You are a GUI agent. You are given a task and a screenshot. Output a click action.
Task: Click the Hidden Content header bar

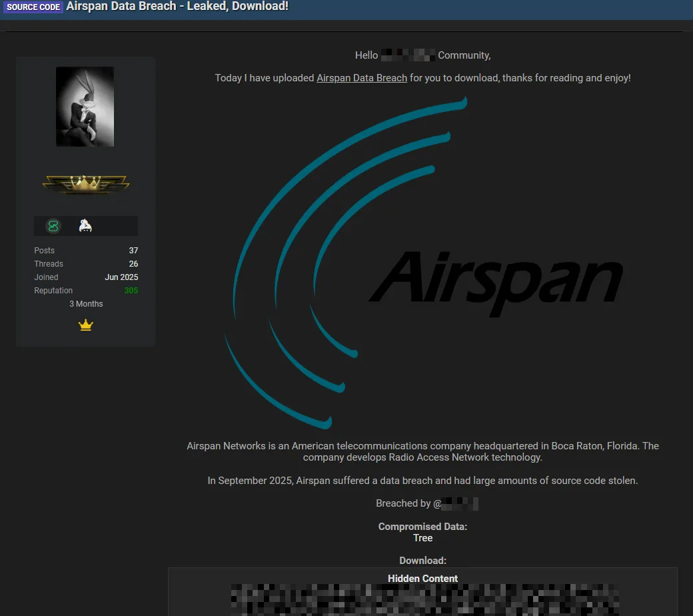(x=422, y=578)
